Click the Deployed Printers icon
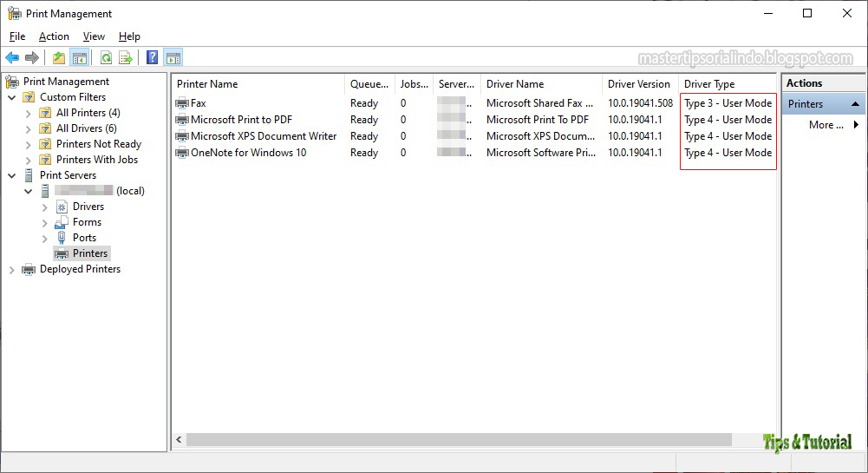868x473 pixels. 29,269
